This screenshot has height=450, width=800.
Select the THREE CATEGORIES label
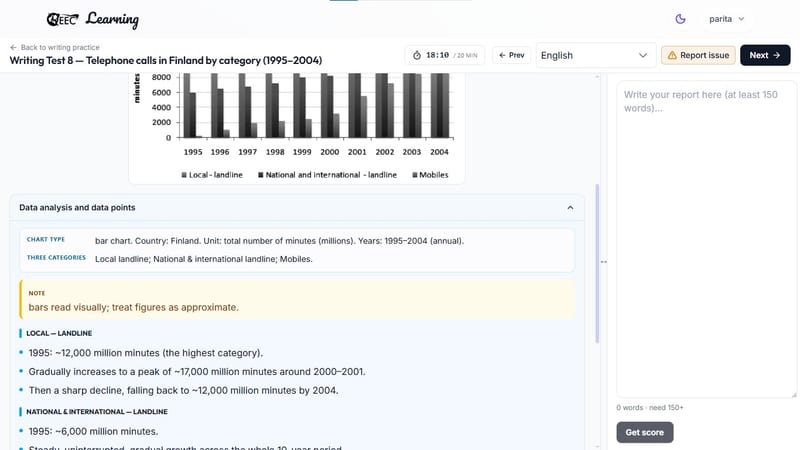56,258
